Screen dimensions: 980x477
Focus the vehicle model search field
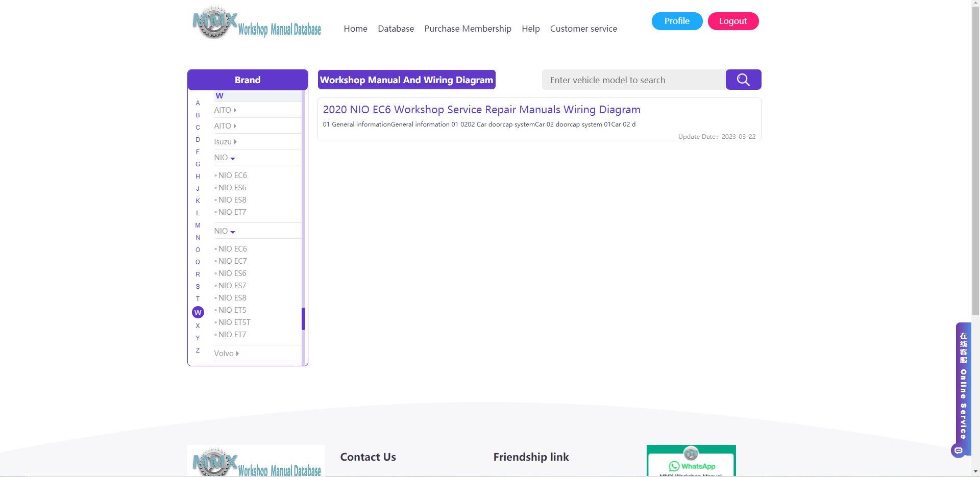pyautogui.click(x=634, y=80)
